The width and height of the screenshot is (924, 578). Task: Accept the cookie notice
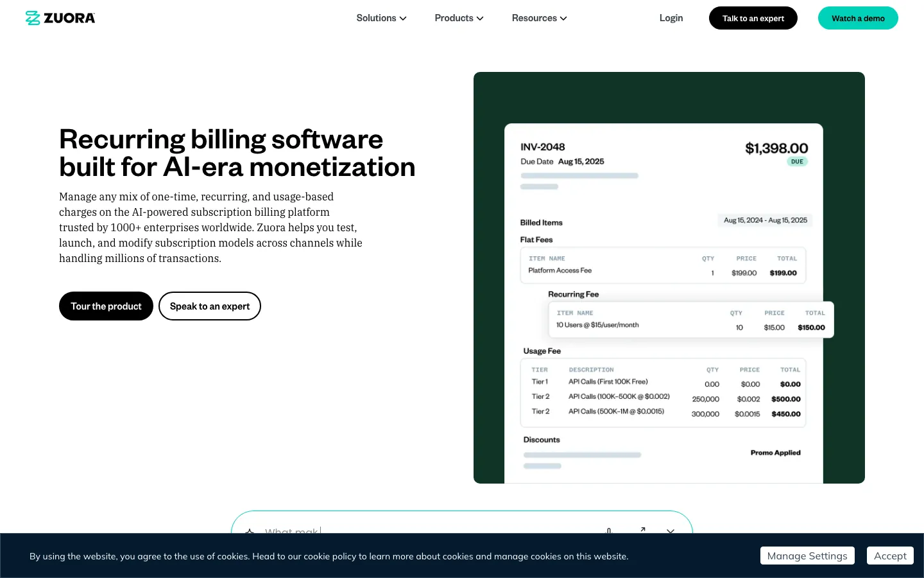pyautogui.click(x=890, y=556)
